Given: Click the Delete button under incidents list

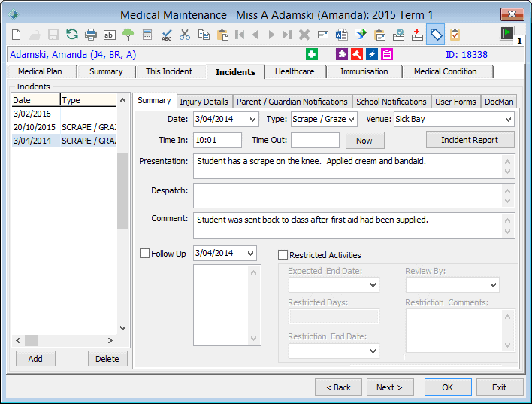Looking at the screenshot, I should coord(107,359).
